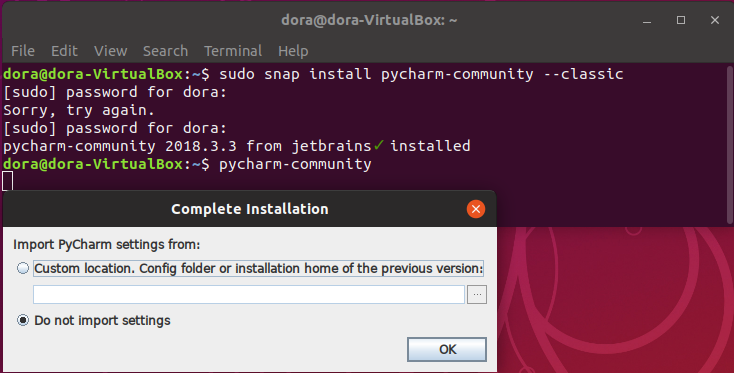Viewport: 734px width, 373px height.
Task: Open the Help menu
Action: click(x=293, y=51)
